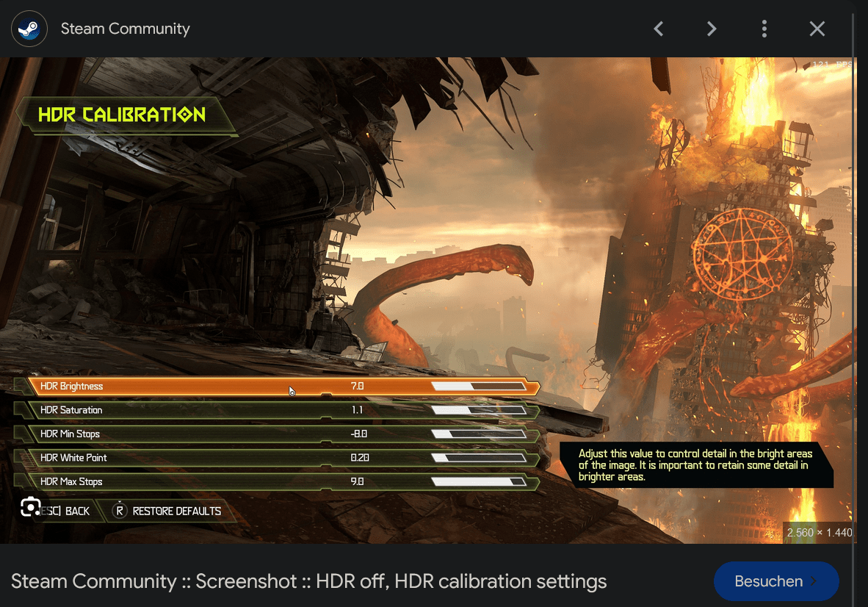Open the Steam Community screenshot title link
Image resolution: width=868 pixels, height=607 pixels.
tap(309, 581)
